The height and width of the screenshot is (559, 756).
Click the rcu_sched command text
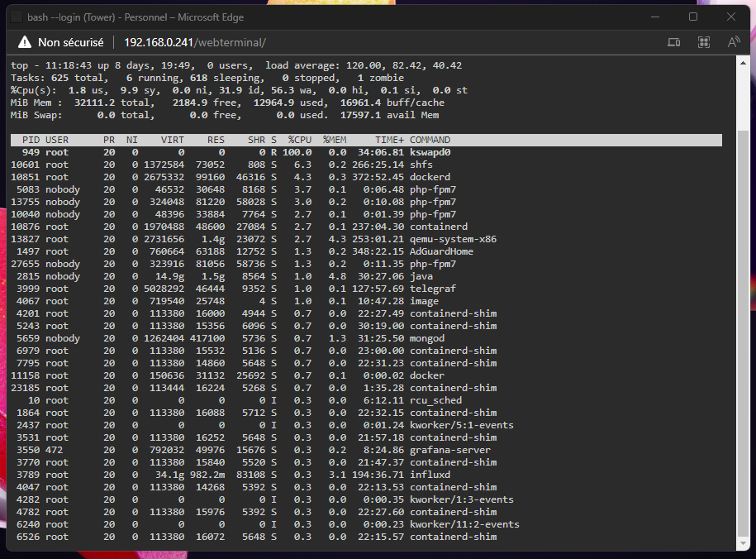click(436, 401)
